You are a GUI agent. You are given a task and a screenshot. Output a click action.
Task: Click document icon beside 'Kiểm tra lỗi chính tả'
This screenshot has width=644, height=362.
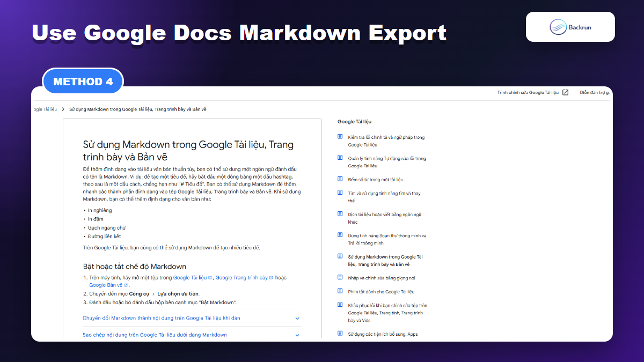(340, 137)
